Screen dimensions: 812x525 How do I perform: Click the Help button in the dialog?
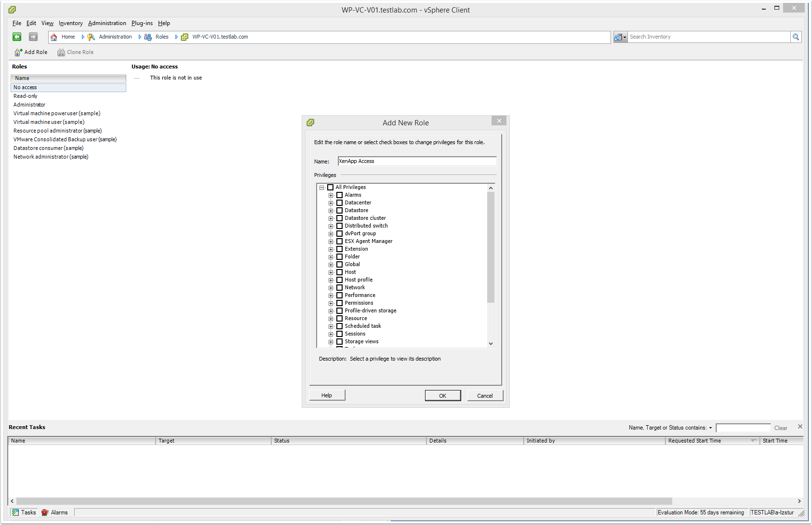click(327, 395)
